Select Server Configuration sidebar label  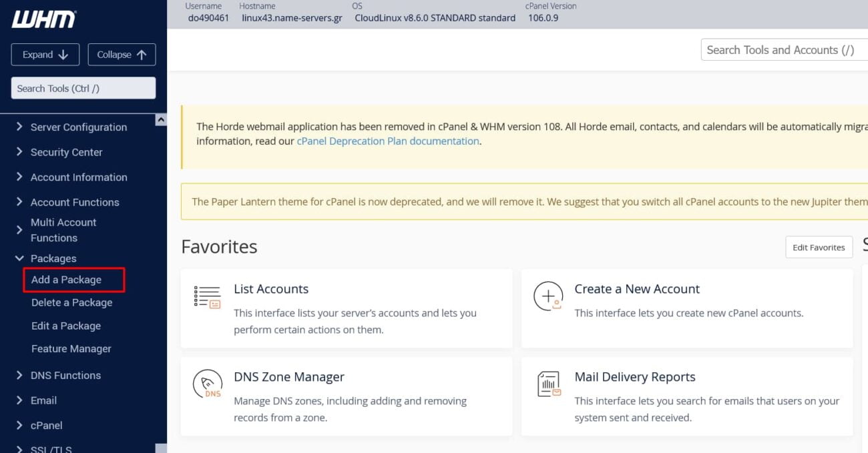(79, 127)
